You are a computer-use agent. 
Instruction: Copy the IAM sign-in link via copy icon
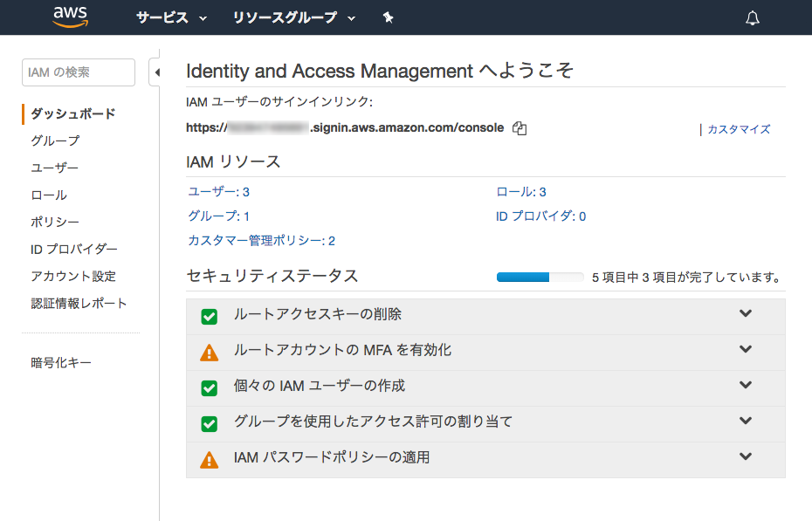coord(520,128)
